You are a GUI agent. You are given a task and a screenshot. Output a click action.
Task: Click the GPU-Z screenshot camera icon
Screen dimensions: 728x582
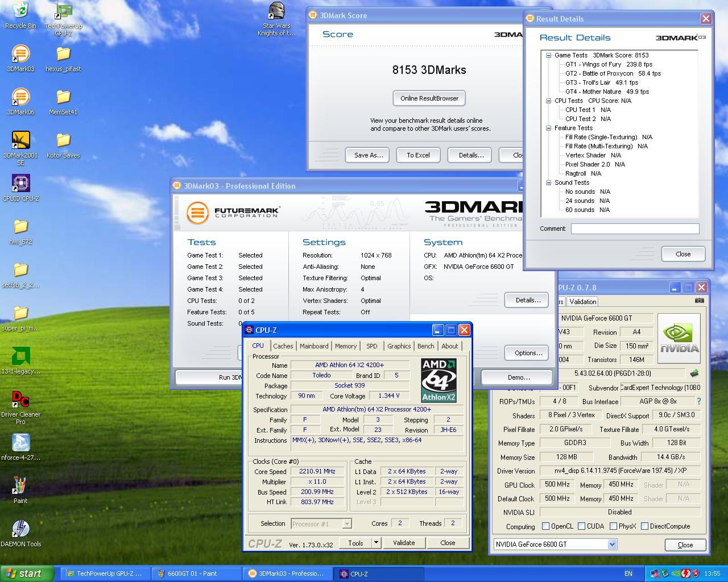click(699, 301)
